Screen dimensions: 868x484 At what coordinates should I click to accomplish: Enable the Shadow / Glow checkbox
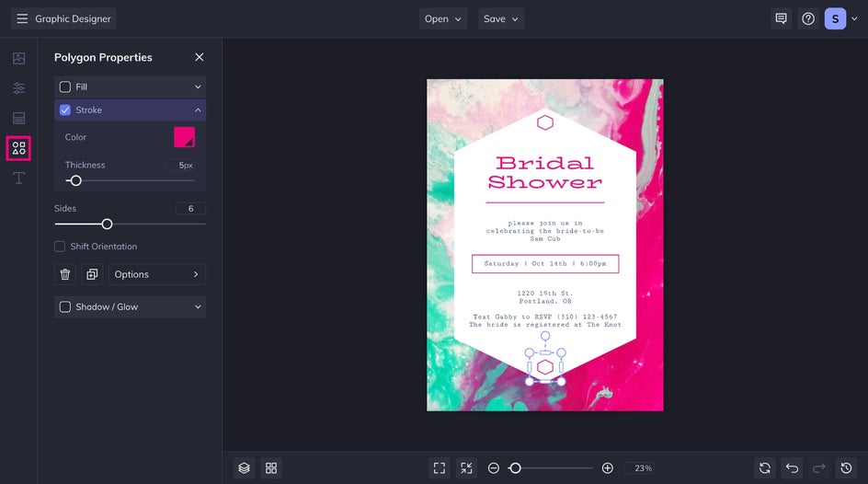click(x=64, y=306)
